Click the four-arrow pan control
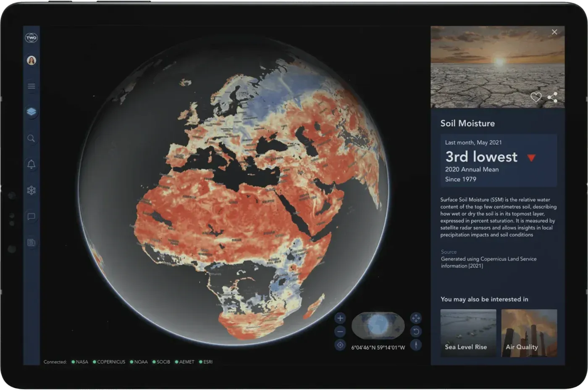588x390 pixels. tap(416, 318)
